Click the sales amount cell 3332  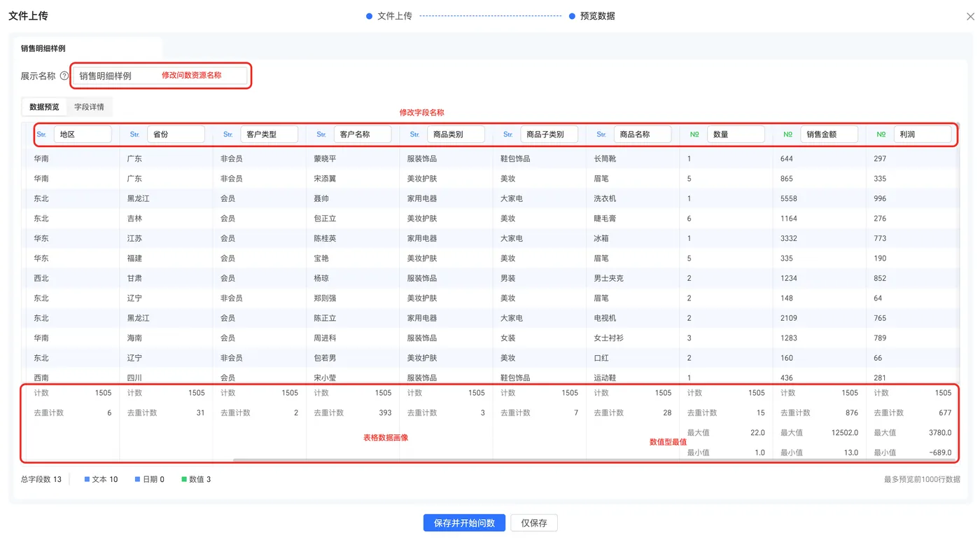coord(789,238)
